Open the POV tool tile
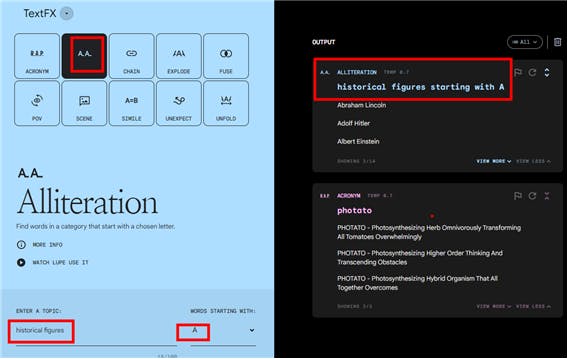Screen dimensions: 569x360 coord(37,103)
